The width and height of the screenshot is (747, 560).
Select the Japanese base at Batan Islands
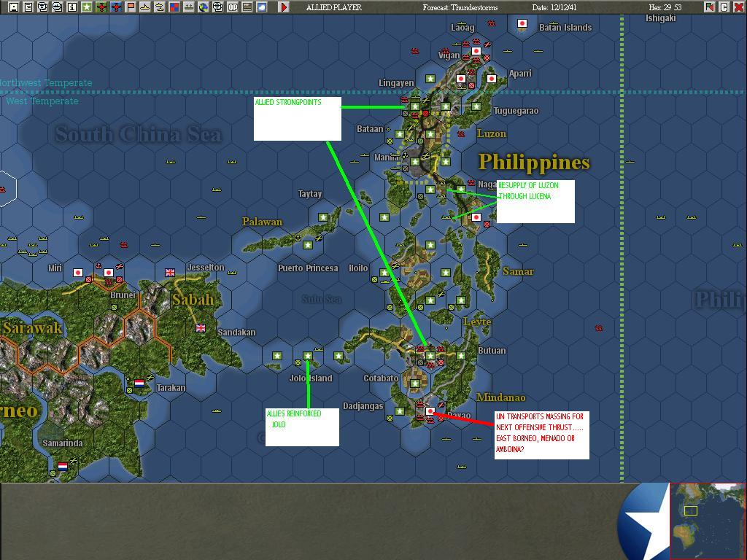click(522, 23)
